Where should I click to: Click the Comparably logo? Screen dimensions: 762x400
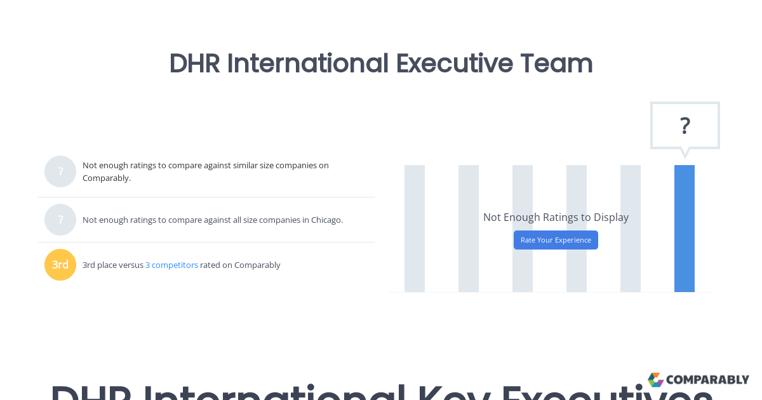coord(698,380)
